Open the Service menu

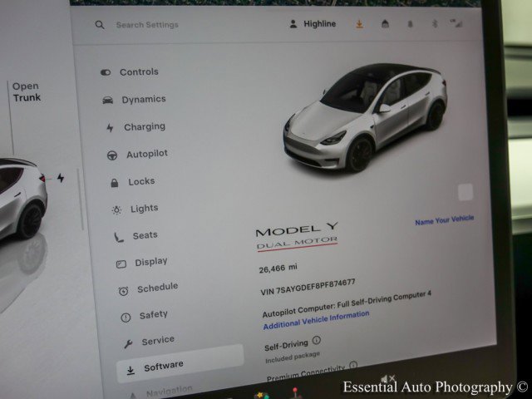(x=149, y=342)
